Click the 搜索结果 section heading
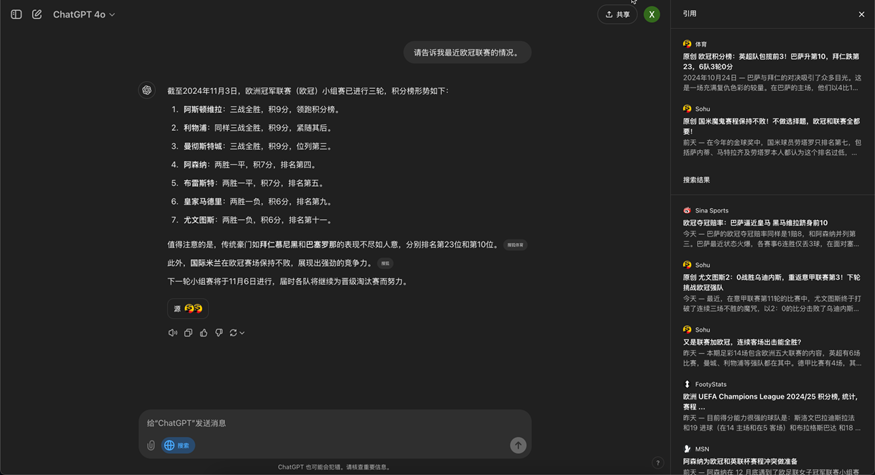The image size is (875, 475). 696,180
